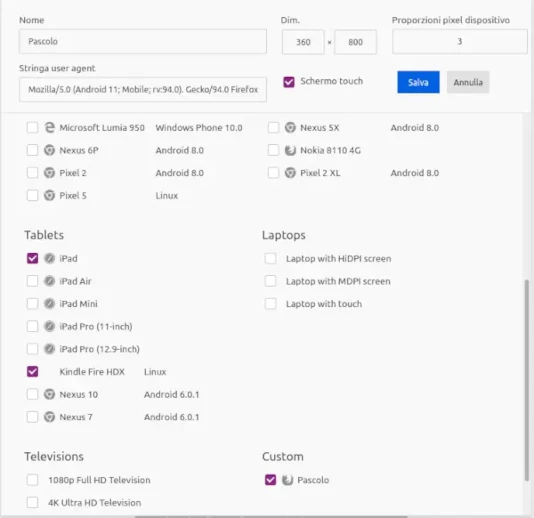Click the Chrome icon beside Nexus 10
This screenshot has height=518, width=534.
click(x=49, y=394)
